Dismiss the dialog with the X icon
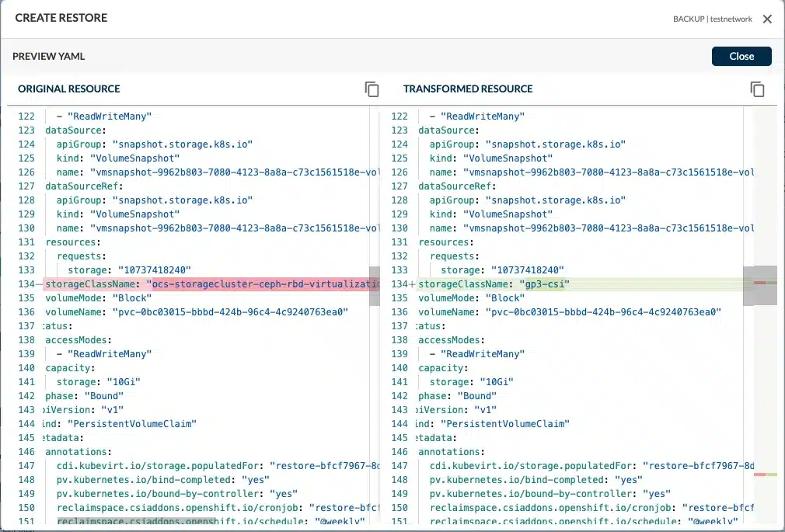 (767, 19)
